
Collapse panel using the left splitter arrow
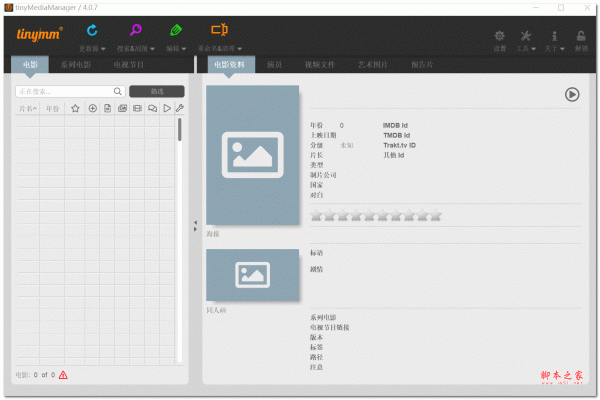click(x=195, y=222)
